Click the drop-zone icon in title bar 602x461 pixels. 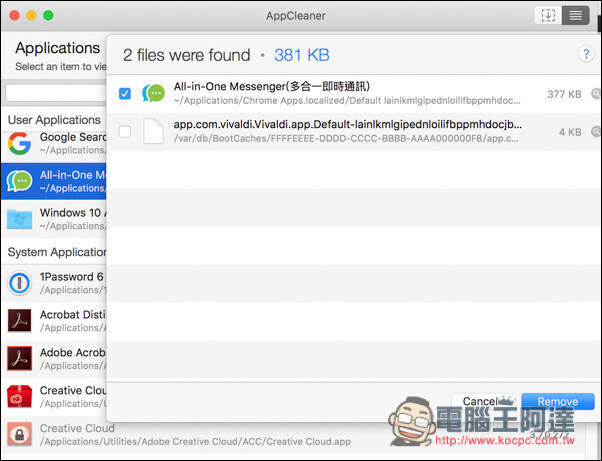[x=548, y=16]
